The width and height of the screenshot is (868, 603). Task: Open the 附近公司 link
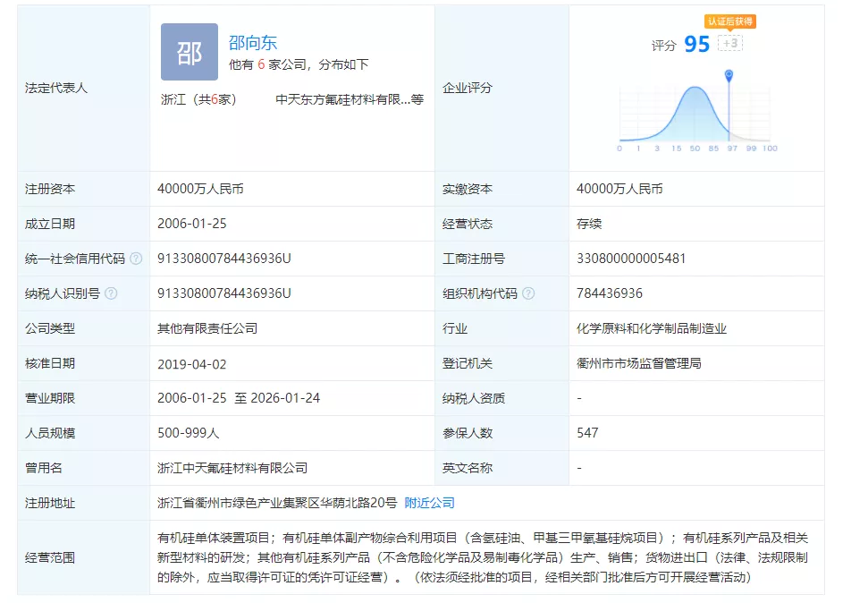point(429,503)
